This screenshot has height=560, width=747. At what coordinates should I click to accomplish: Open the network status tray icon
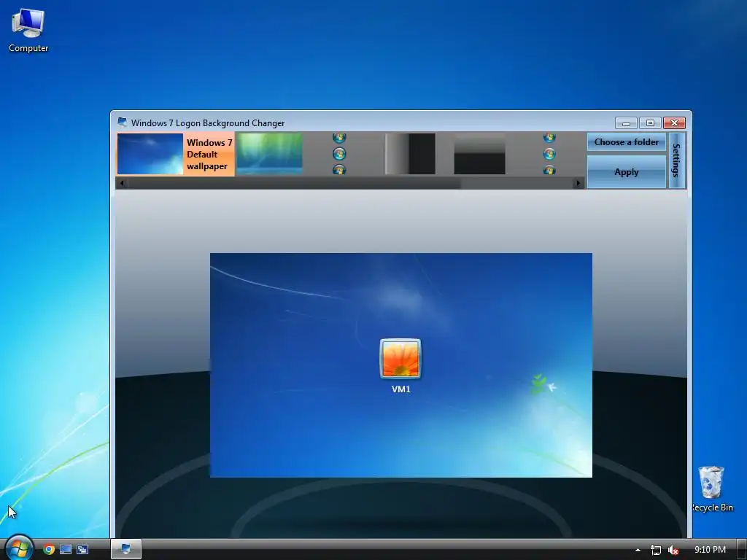coord(656,550)
